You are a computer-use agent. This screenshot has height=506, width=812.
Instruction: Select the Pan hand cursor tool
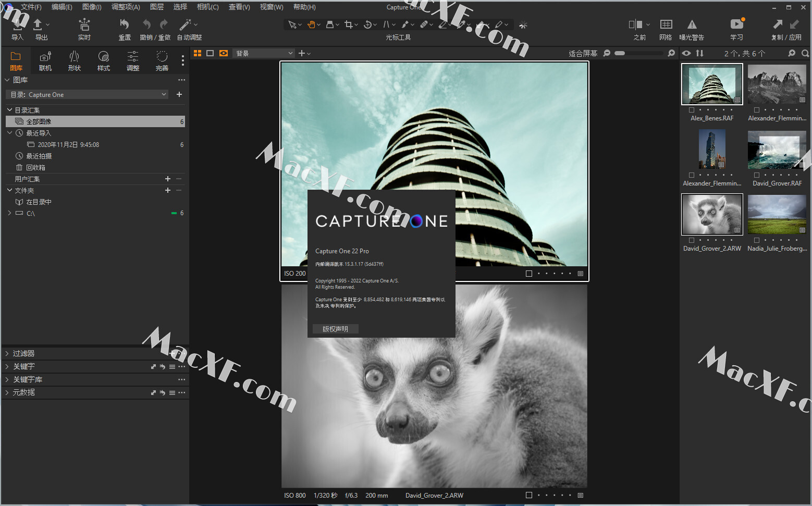(311, 24)
